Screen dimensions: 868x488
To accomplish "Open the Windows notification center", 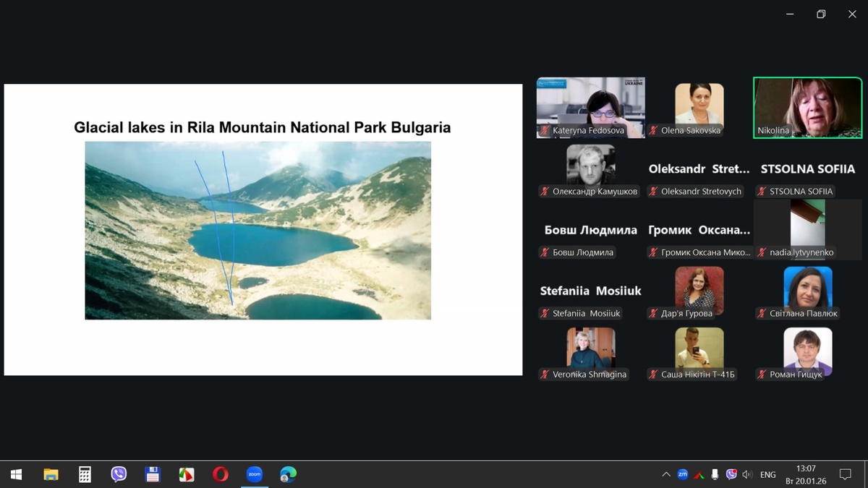I will tap(844, 474).
